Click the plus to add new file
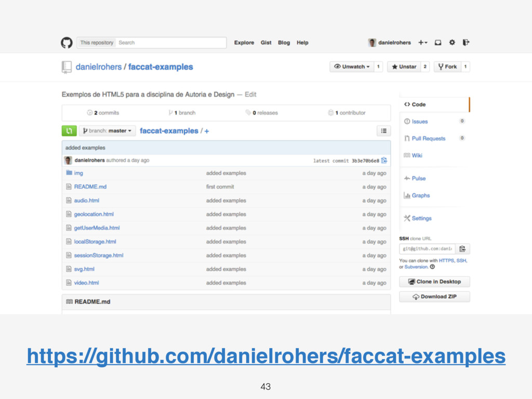 click(x=207, y=131)
